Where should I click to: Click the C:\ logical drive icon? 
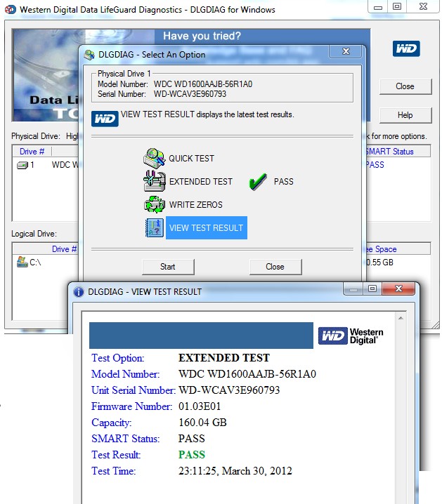pos(22,262)
